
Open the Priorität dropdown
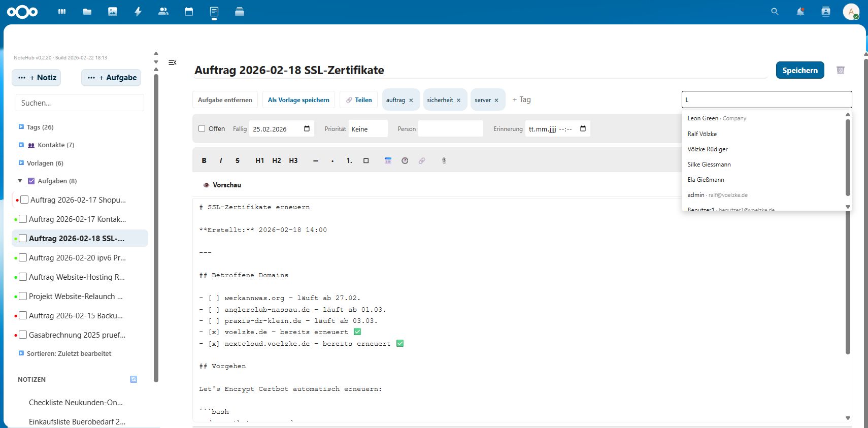click(x=369, y=129)
